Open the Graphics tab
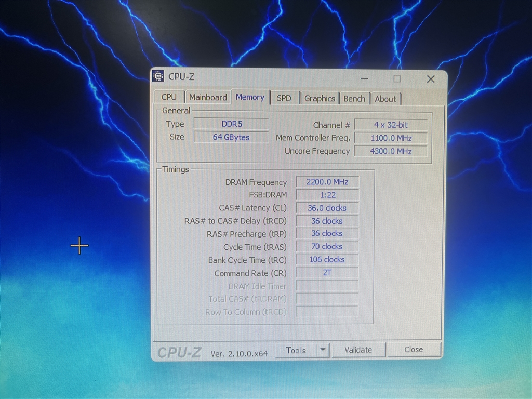 pyautogui.click(x=320, y=98)
